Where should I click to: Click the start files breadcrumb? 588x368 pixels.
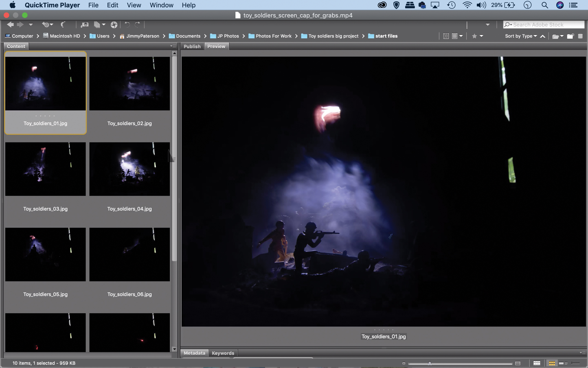[383, 36]
